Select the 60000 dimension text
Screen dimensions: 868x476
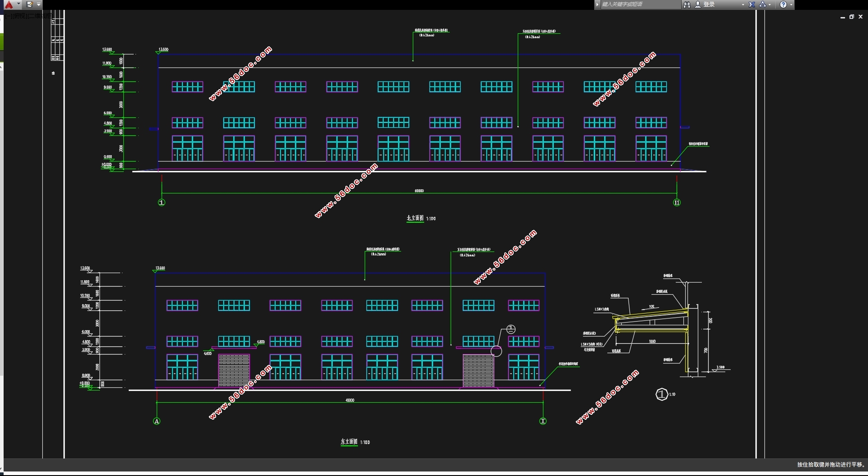(x=419, y=191)
